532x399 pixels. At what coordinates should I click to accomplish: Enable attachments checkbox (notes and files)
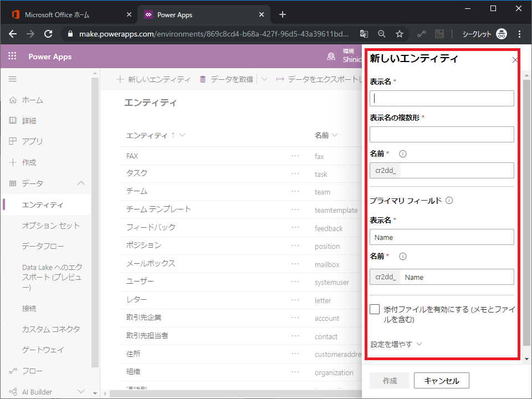click(x=375, y=310)
